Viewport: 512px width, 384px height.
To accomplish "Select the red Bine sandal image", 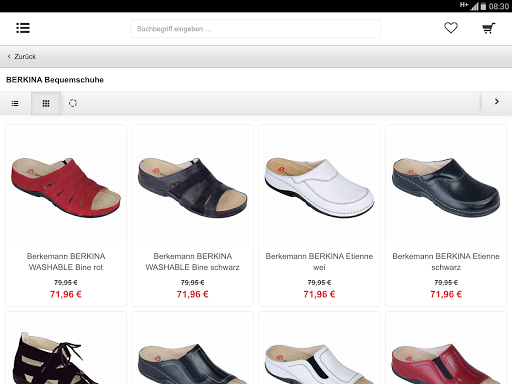I will tap(66, 187).
